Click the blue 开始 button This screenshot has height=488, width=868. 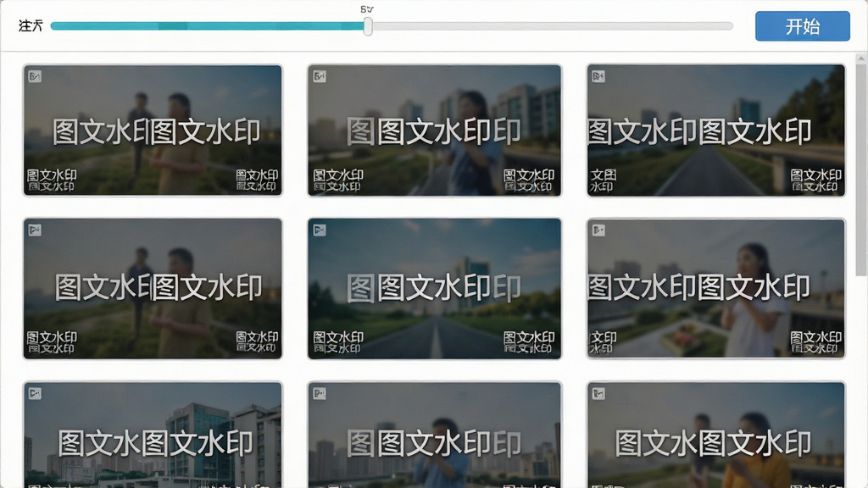(x=802, y=26)
